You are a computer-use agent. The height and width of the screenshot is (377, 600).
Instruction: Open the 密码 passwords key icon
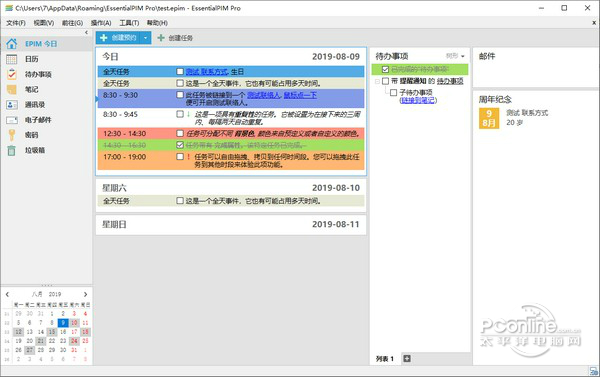[11, 135]
